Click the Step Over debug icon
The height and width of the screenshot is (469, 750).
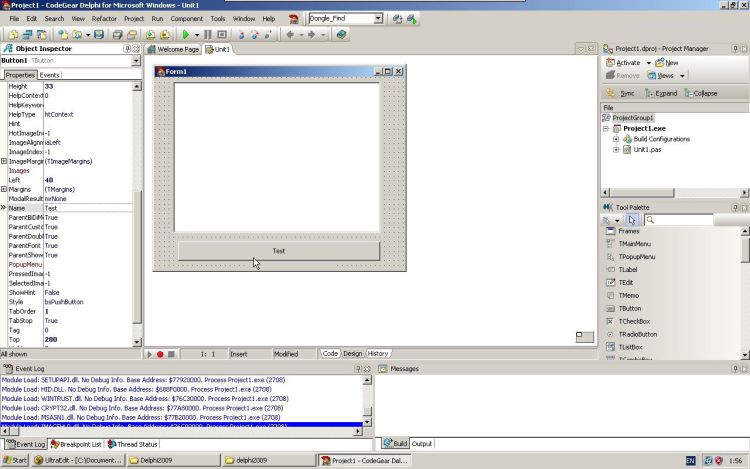tap(254, 34)
